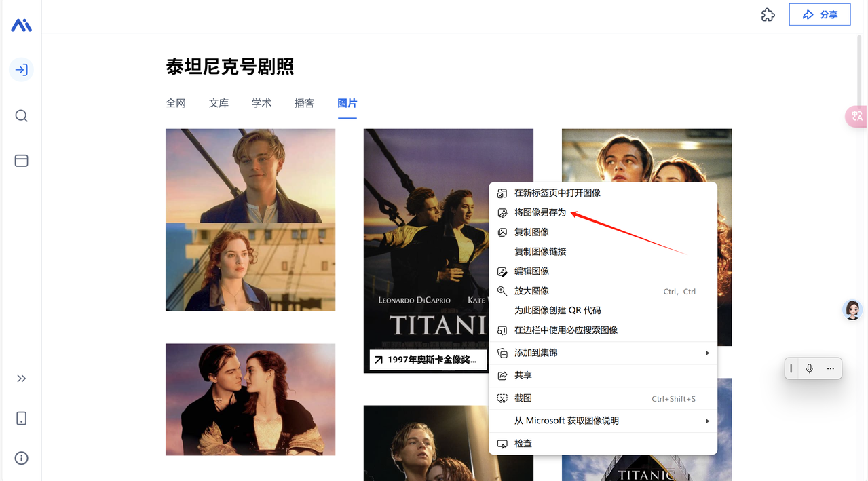Click the login arrow icon in sidebar

point(22,70)
